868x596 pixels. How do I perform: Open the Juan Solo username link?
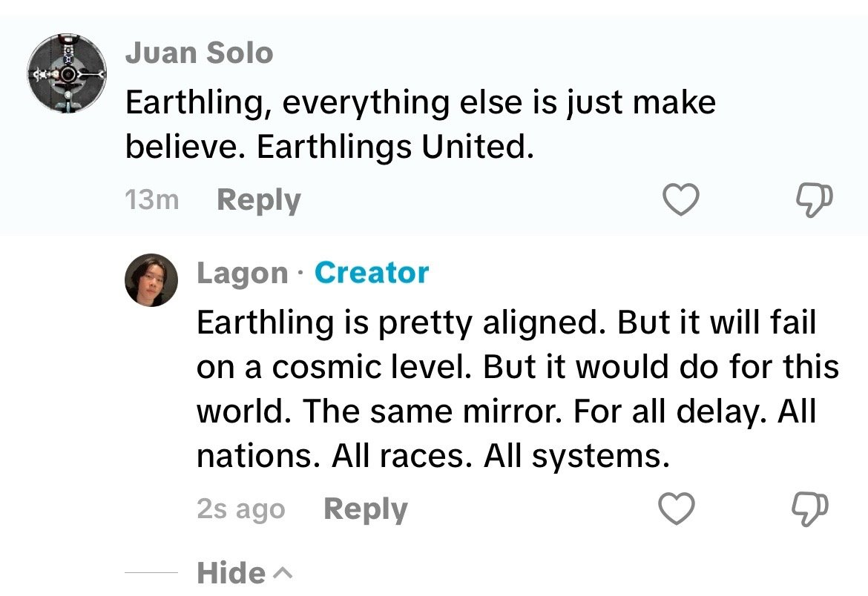(199, 53)
